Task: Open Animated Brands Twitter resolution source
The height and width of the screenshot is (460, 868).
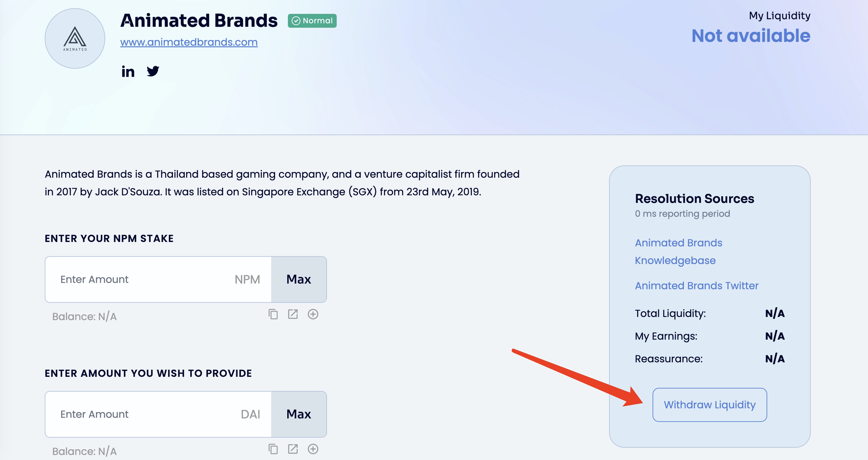Action: point(696,286)
